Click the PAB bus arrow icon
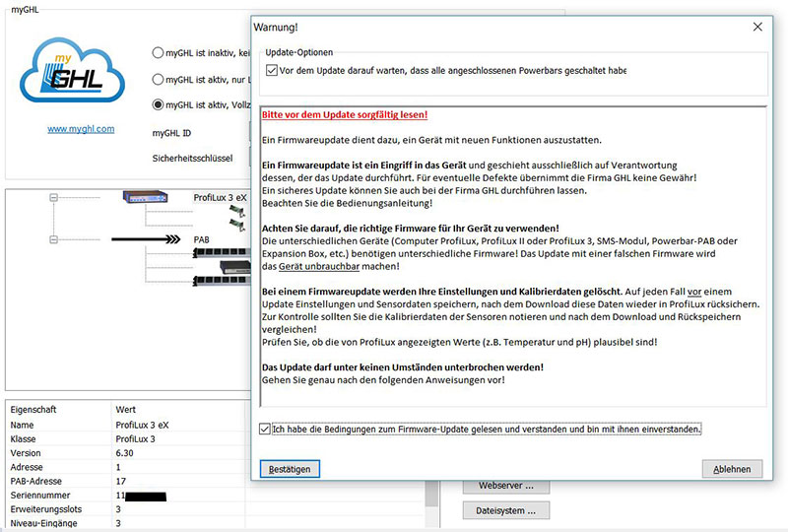This screenshot has width=788, height=532. 146,238
